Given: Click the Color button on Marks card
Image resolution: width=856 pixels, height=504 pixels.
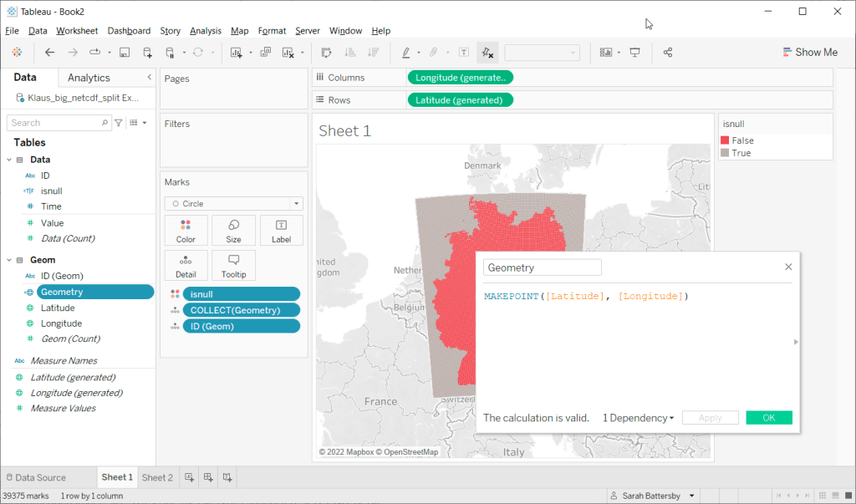Looking at the screenshot, I should (186, 231).
